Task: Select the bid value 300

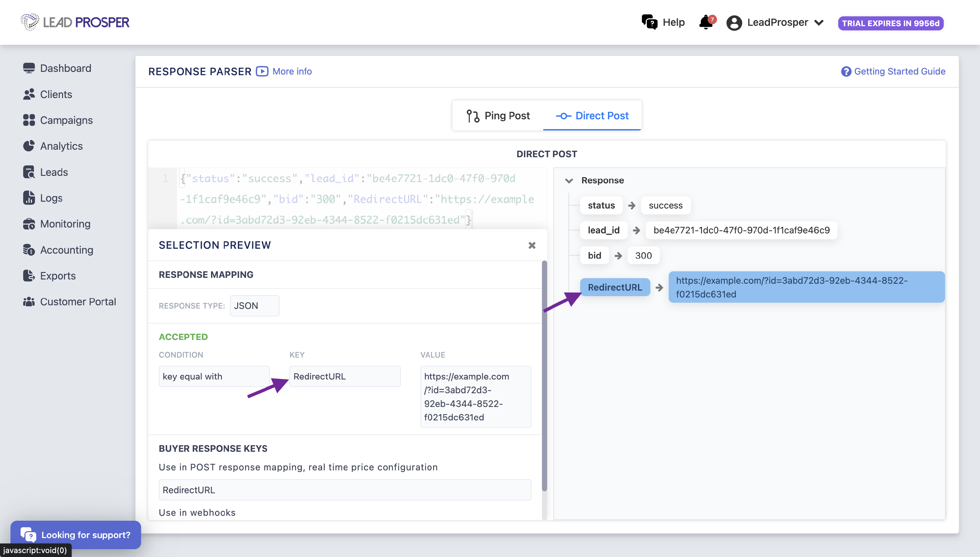Action: click(x=643, y=256)
